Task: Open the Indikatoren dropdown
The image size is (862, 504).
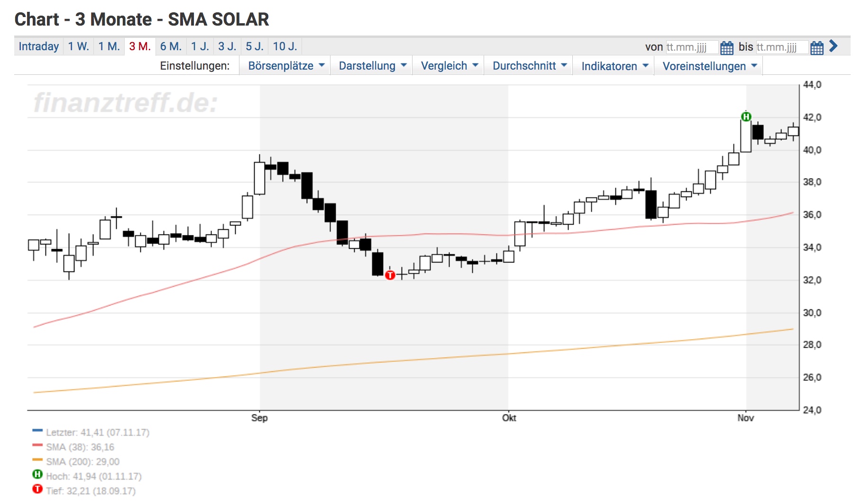Action: (x=613, y=66)
